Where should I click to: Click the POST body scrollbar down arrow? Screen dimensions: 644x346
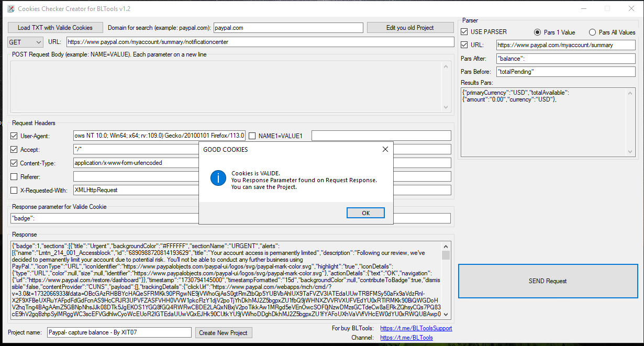(x=446, y=107)
